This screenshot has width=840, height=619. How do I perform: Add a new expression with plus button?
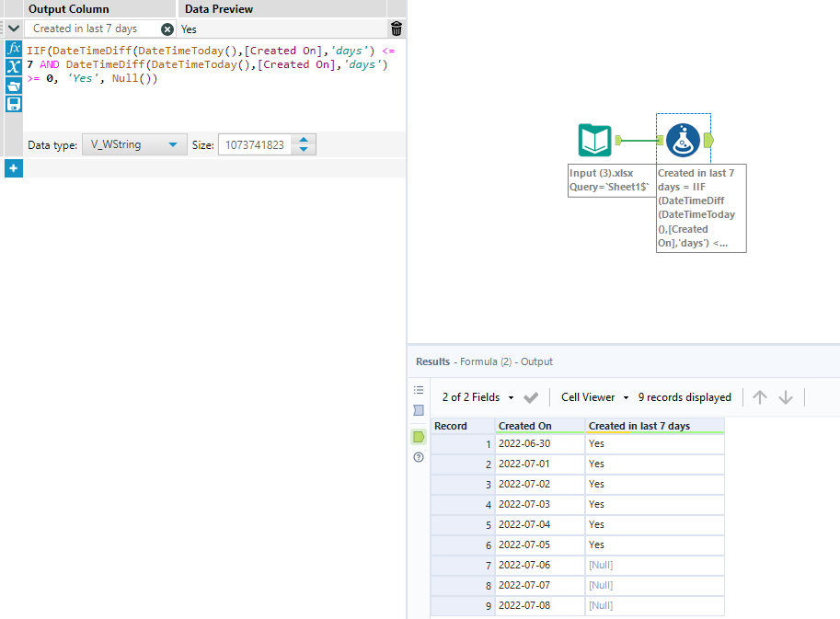point(14,168)
